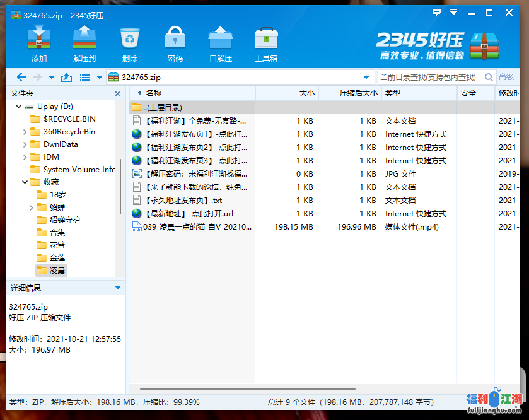Close the 文件夹 folder pane
Screen dimensions: 529x420
pyautogui.click(x=117, y=93)
